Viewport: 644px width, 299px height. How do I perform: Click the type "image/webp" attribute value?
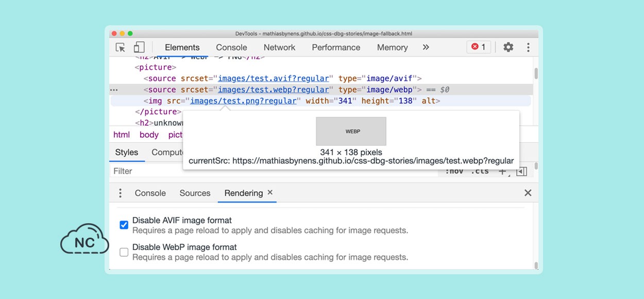click(x=389, y=90)
